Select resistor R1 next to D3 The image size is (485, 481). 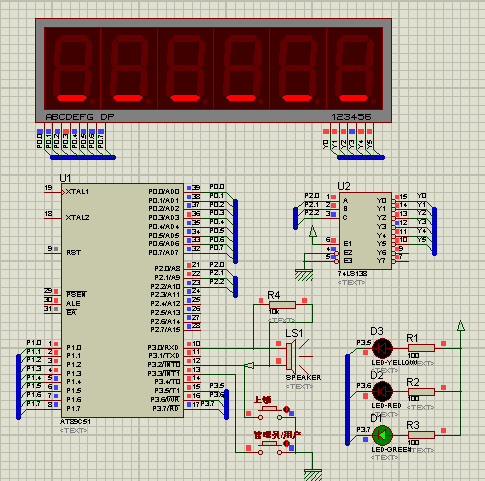[x=421, y=348]
